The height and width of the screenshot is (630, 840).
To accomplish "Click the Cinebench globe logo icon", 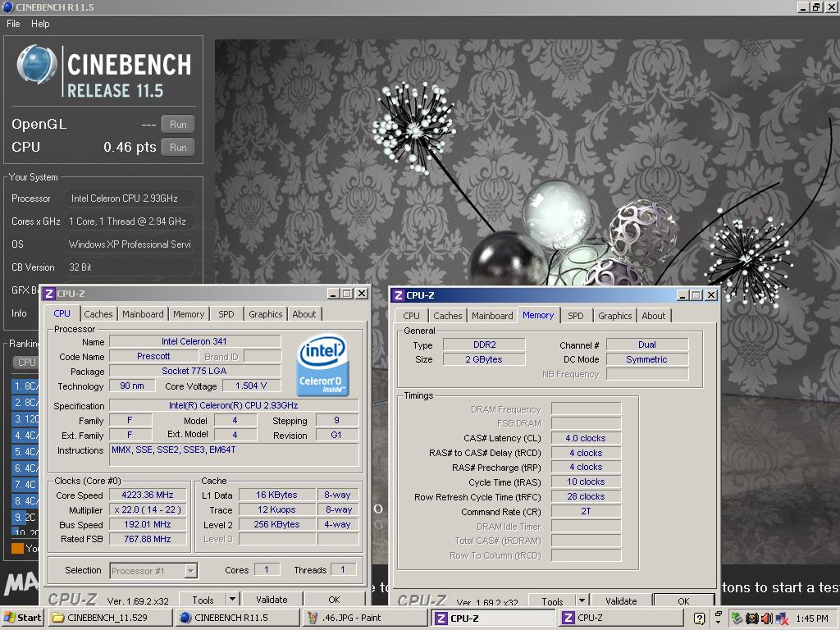I will click(37, 64).
